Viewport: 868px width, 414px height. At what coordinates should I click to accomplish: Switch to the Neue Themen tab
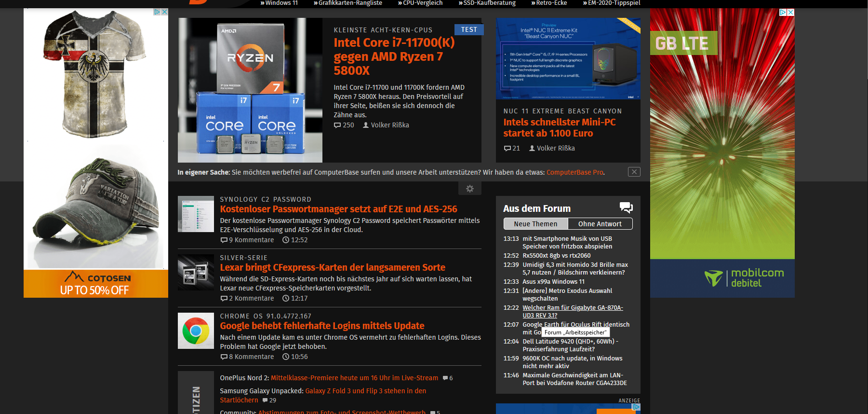pyautogui.click(x=535, y=224)
